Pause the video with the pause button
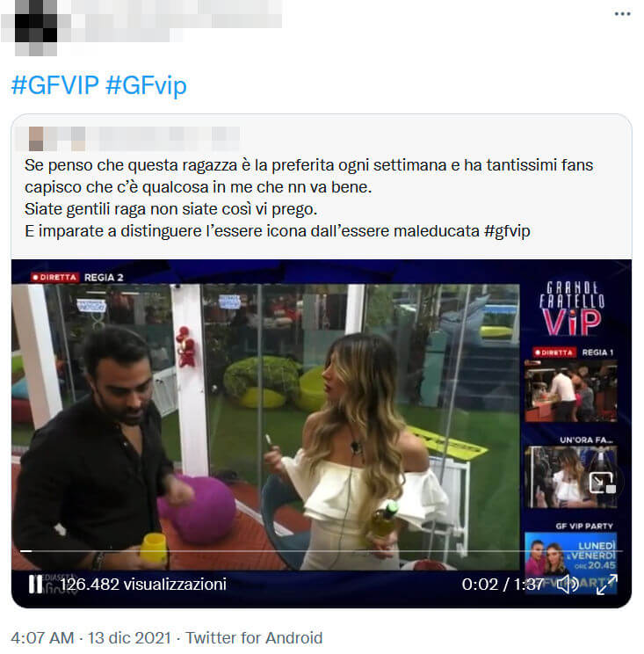The height and width of the screenshot is (654, 644). tap(35, 584)
